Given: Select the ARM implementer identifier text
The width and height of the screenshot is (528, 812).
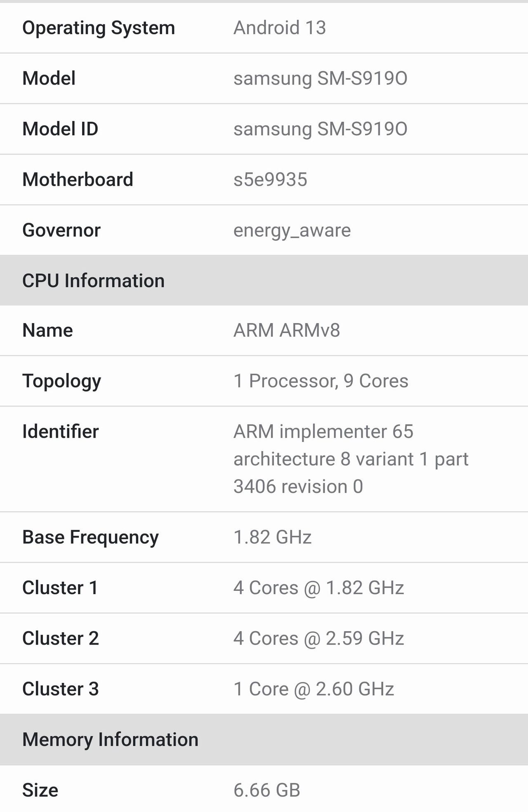Looking at the screenshot, I should pos(351,459).
